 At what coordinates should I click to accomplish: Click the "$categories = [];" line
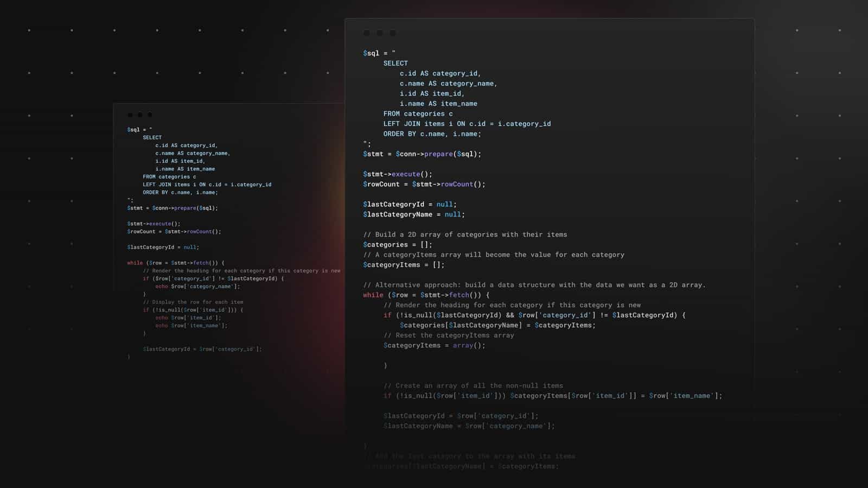398,245
